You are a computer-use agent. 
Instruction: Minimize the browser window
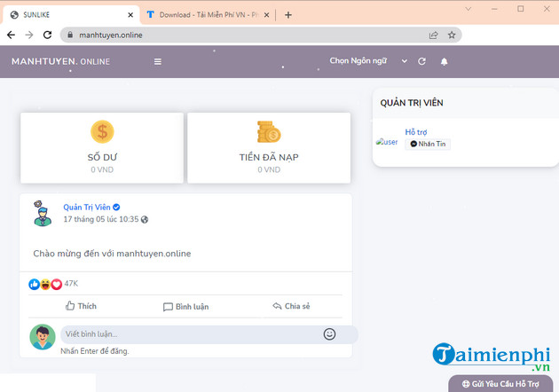click(x=494, y=9)
